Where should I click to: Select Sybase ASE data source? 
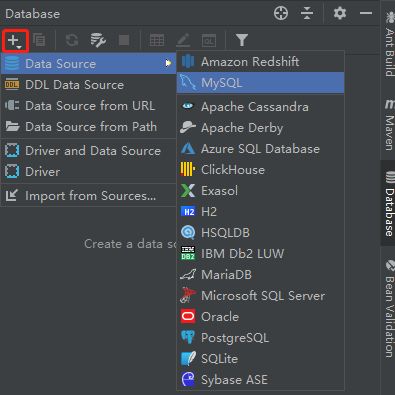click(260, 380)
